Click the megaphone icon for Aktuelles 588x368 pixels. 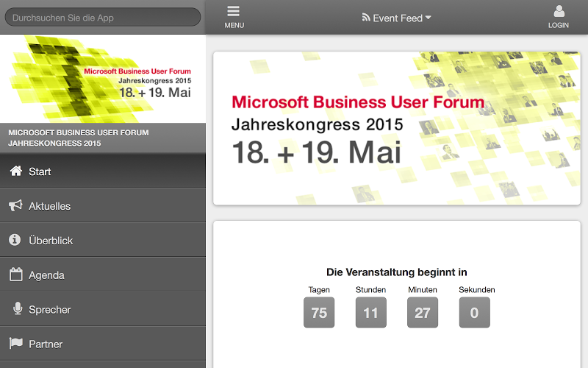coord(15,206)
